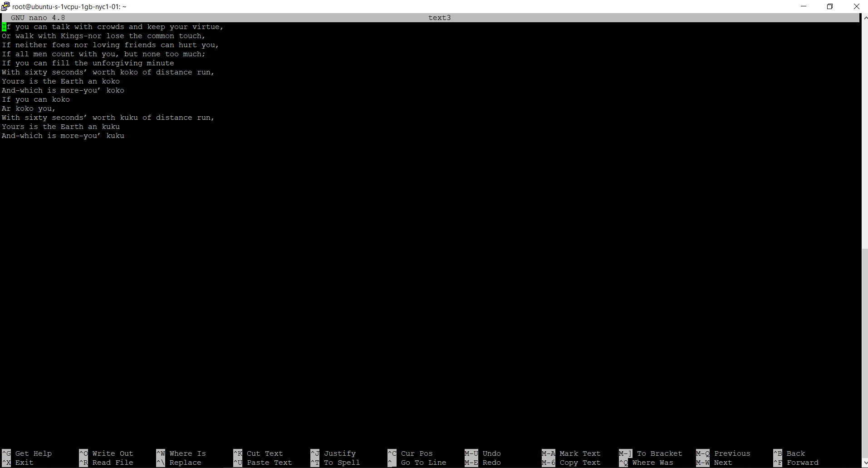Click the line 'If neither foes nor loving friends can hurt you,'

110,45
